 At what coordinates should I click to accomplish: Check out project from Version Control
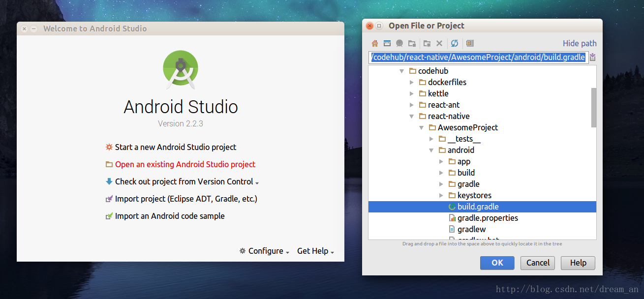coord(184,181)
